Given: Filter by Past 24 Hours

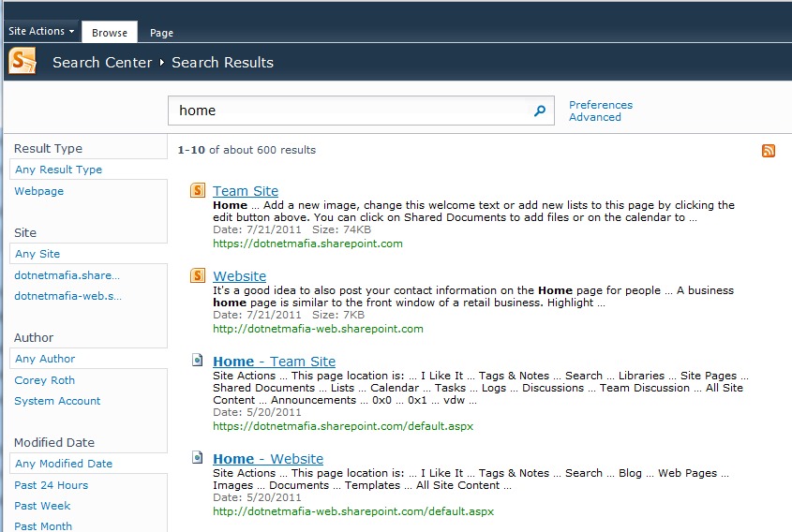Looking at the screenshot, I should point(51,485).
